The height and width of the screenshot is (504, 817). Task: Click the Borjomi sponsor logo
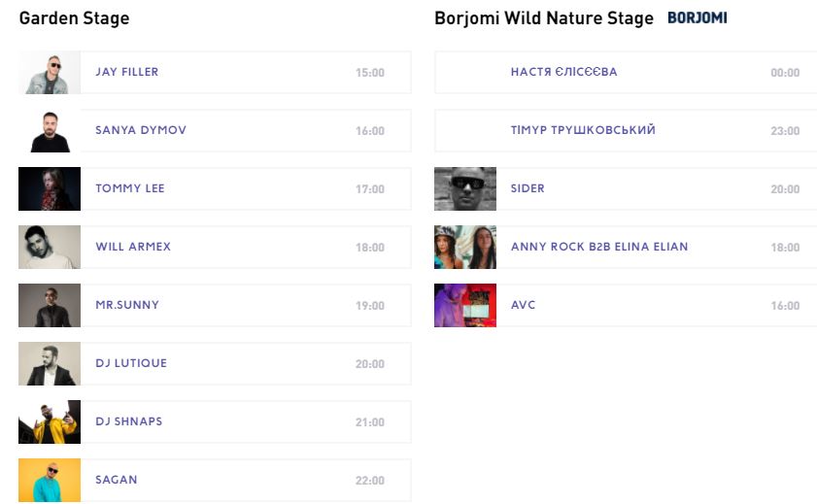pyautogui.click(x=698, y=18)
